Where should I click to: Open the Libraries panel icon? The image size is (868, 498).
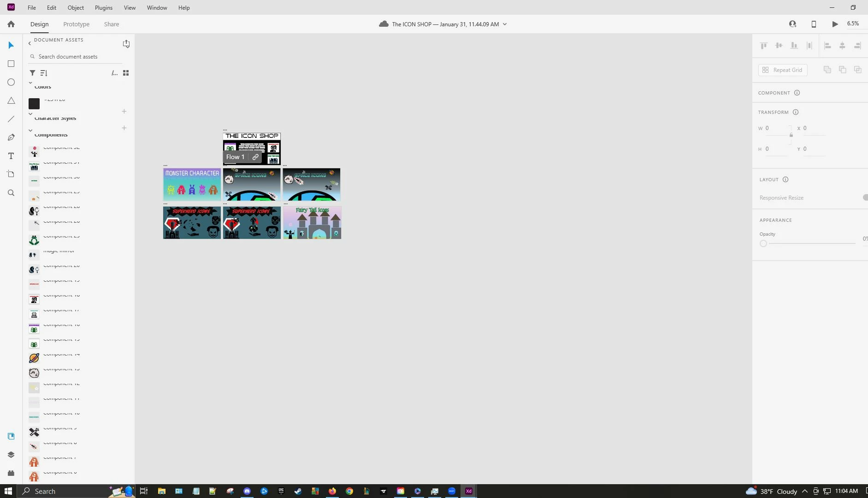[x=11, y=436]
